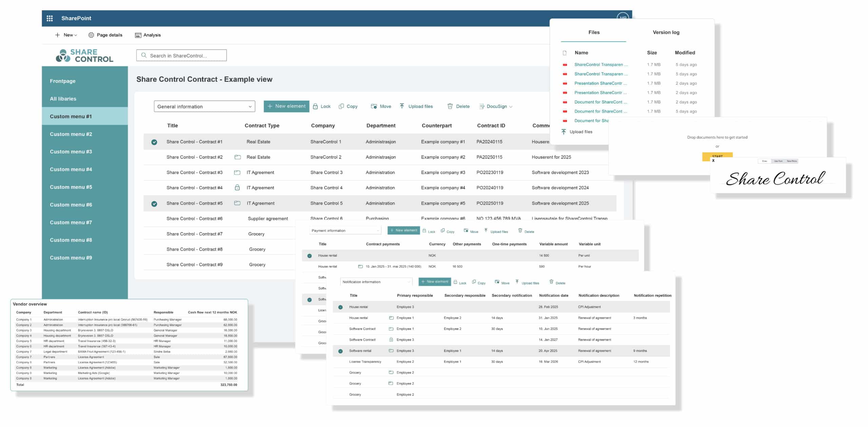Click the Copy icon in main toolbar
Screen dimensions: 868x427
click(341, 106)
